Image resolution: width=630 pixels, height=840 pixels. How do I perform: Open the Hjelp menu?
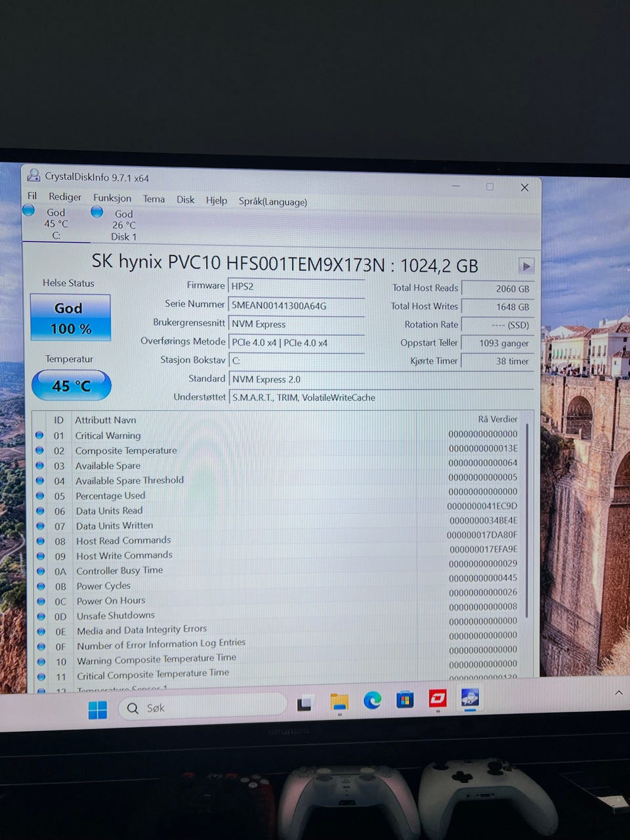(x=217, y=200)
